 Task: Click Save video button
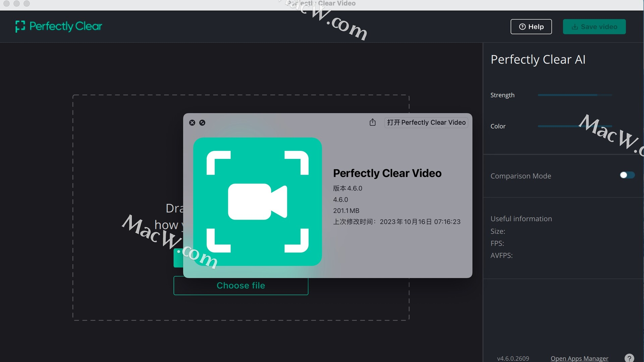[594, 27]
